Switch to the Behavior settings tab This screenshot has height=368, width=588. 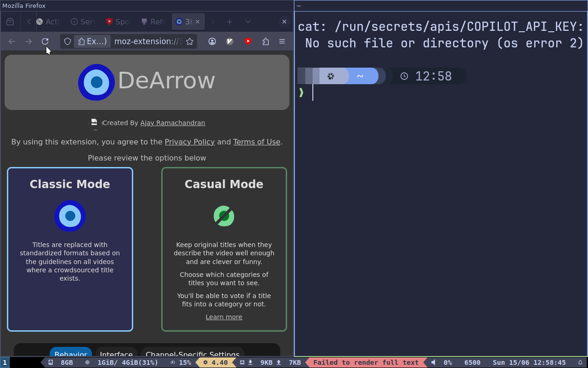coord(71,352)
